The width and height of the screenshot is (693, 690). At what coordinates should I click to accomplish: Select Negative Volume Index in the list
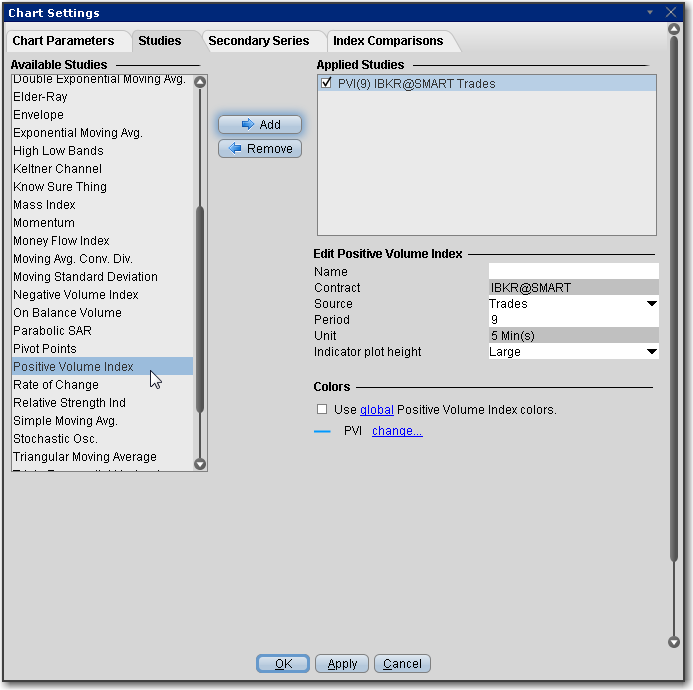click(x=76, y=295)
